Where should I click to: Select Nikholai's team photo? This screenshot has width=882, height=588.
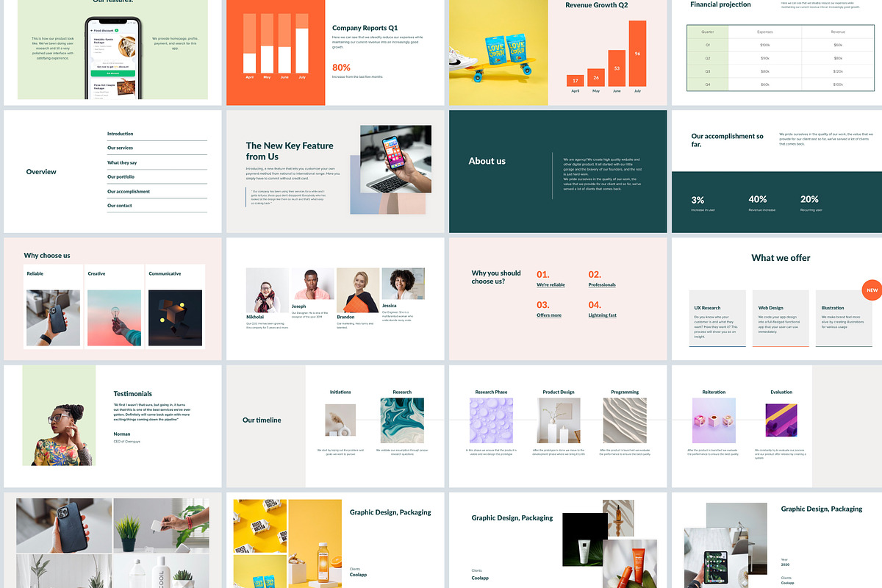268,290
